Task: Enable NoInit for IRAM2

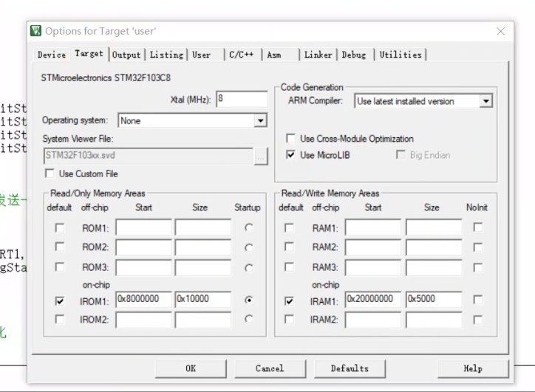Action: (478, 320)
